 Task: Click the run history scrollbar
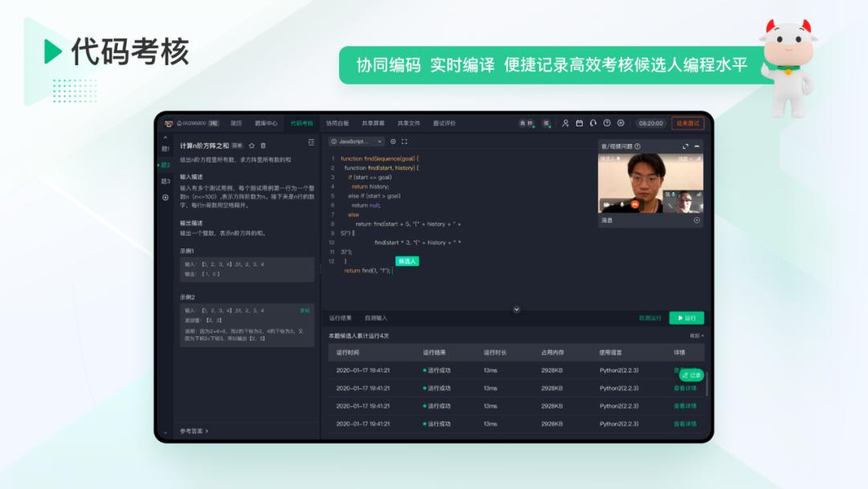[707, 384]
